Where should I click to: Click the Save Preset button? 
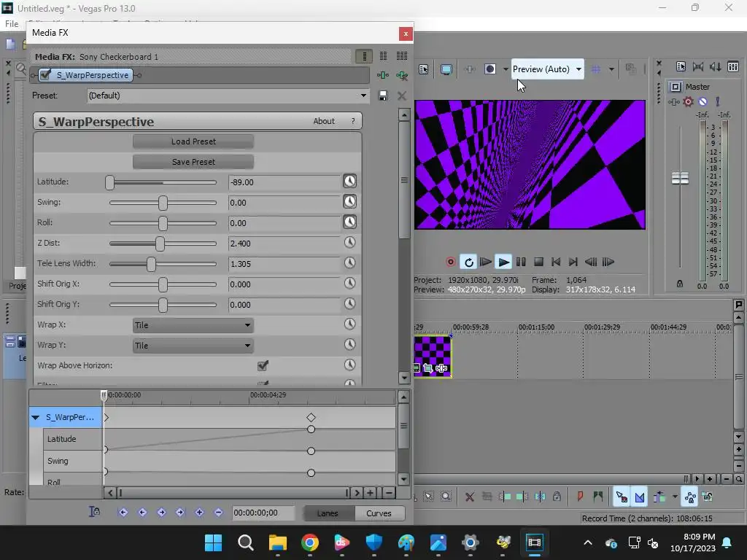(193, 162)
